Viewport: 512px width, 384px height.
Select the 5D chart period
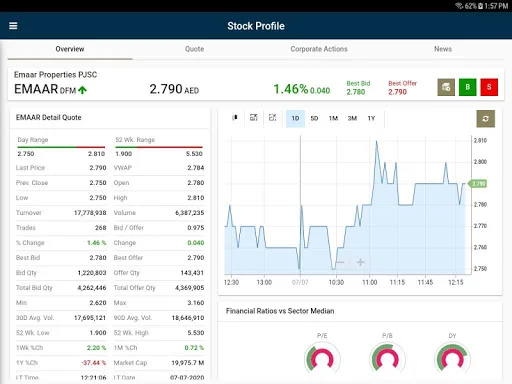point(314,118)
